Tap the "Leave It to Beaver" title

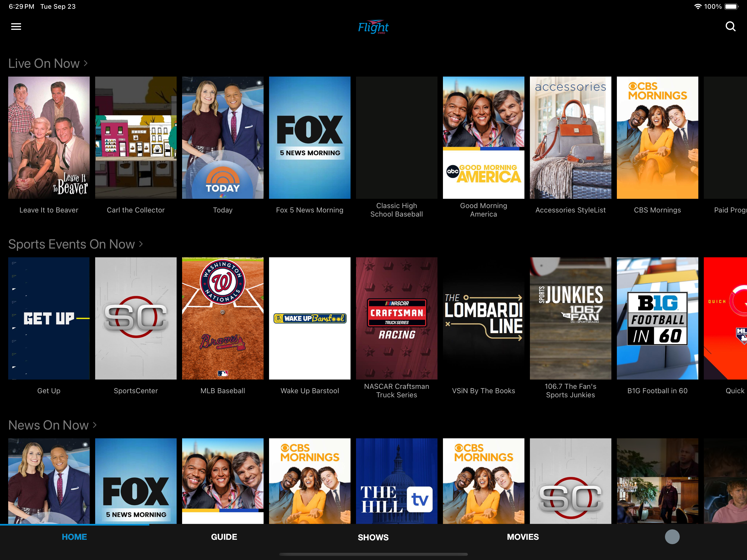(49, 210)
